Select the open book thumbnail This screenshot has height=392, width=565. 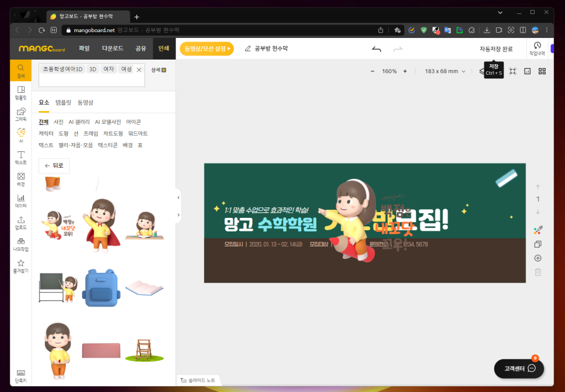[144, 287]
